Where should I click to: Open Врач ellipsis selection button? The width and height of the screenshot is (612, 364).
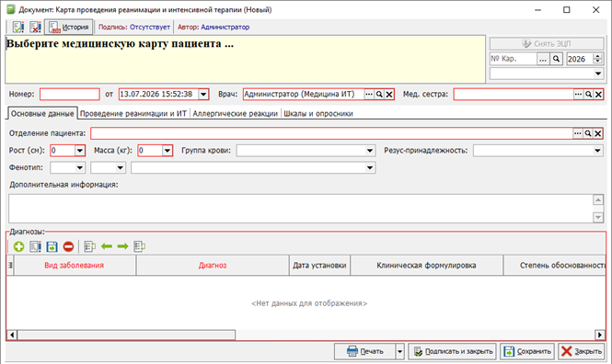pos(369,95)
